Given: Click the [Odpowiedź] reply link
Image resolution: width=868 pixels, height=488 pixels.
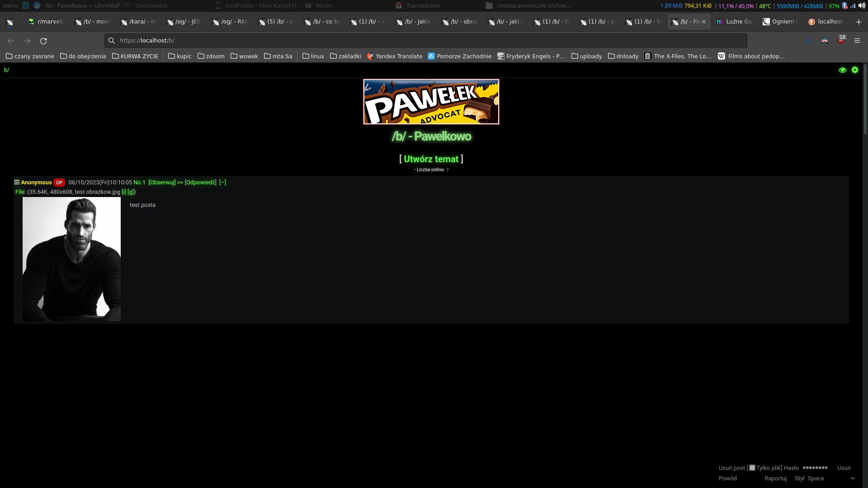Looking at the screenshot, I should coord(200,183).
